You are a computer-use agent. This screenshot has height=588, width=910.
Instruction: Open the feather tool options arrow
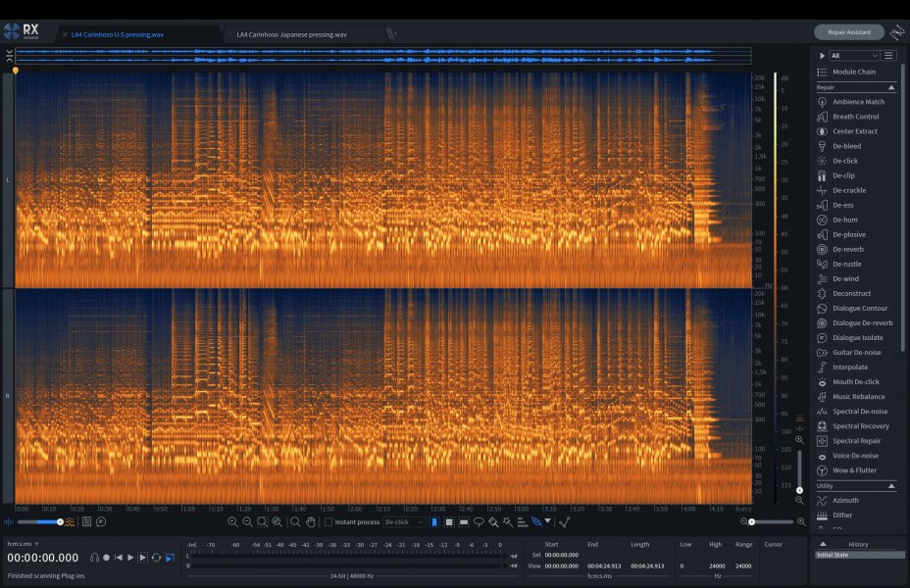coord(548,521)
